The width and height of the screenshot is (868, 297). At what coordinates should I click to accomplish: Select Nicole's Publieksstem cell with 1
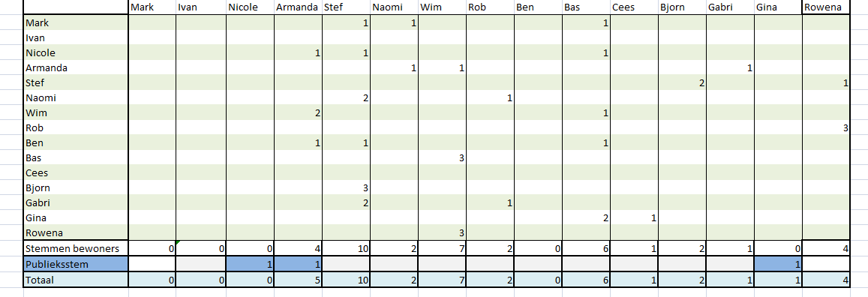250,264
